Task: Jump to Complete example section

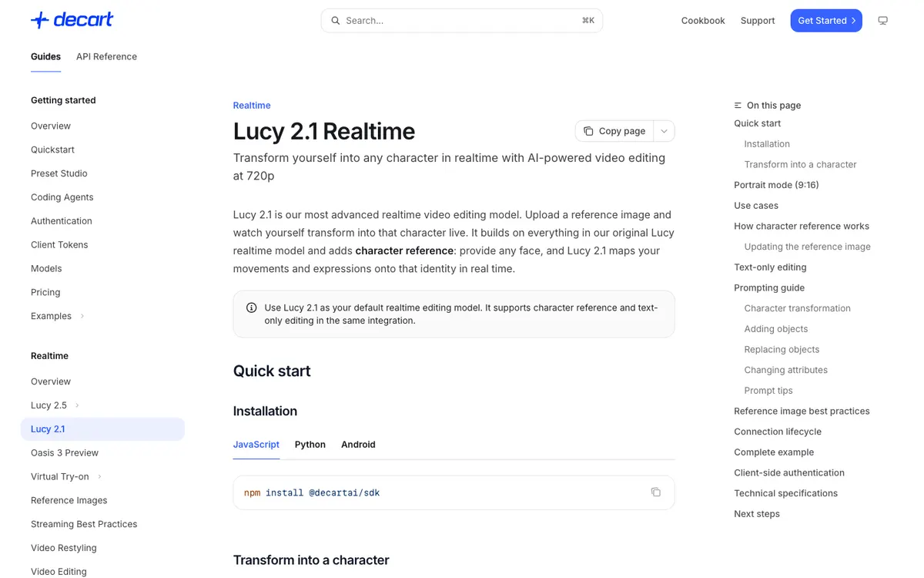Action: click(x=774, y=452)
